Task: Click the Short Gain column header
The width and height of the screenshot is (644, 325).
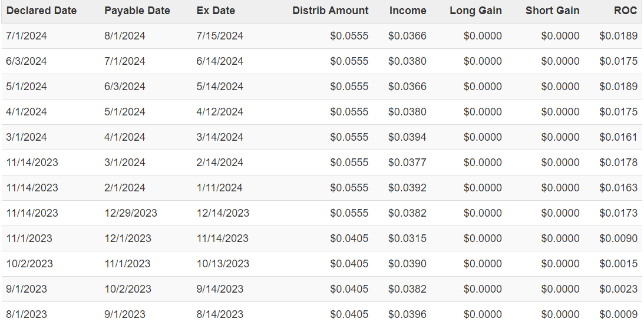Action: pos(552,11)
